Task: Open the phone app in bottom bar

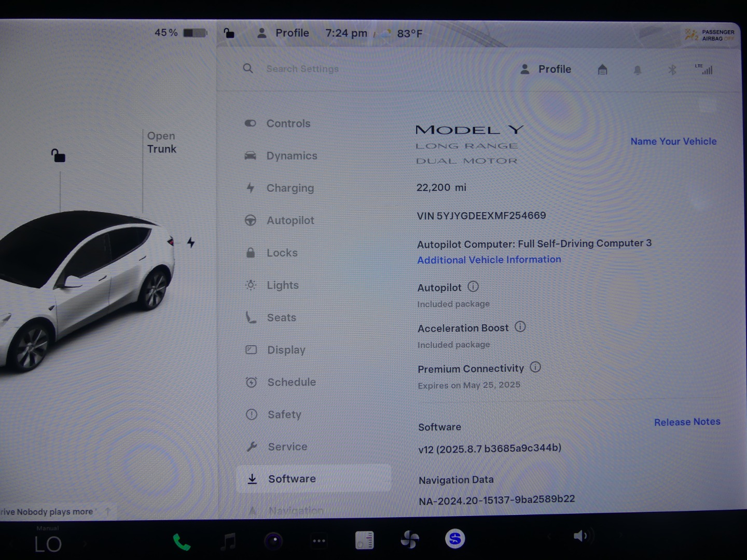Action: (x=182, y=542)
